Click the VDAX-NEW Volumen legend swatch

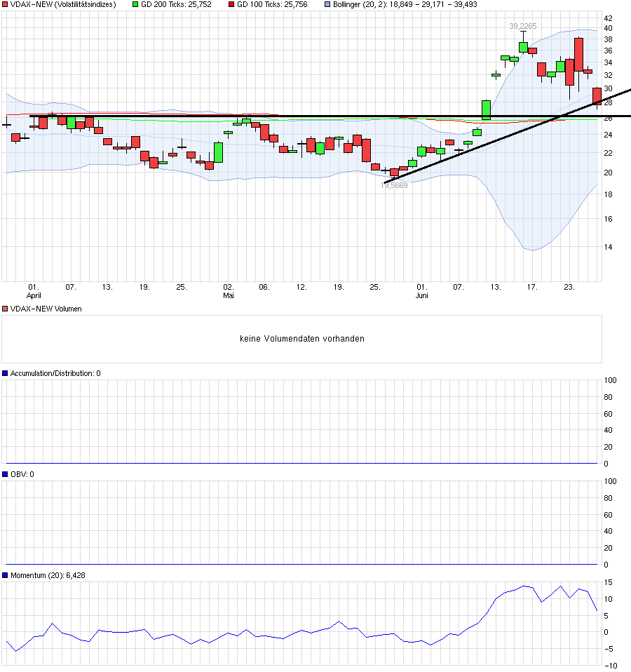click(5, 309)
